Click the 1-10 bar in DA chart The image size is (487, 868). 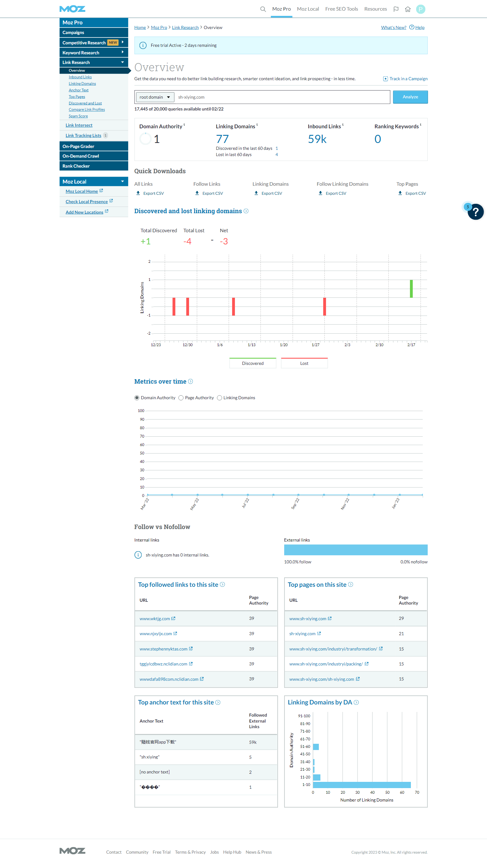pos(362,784)
